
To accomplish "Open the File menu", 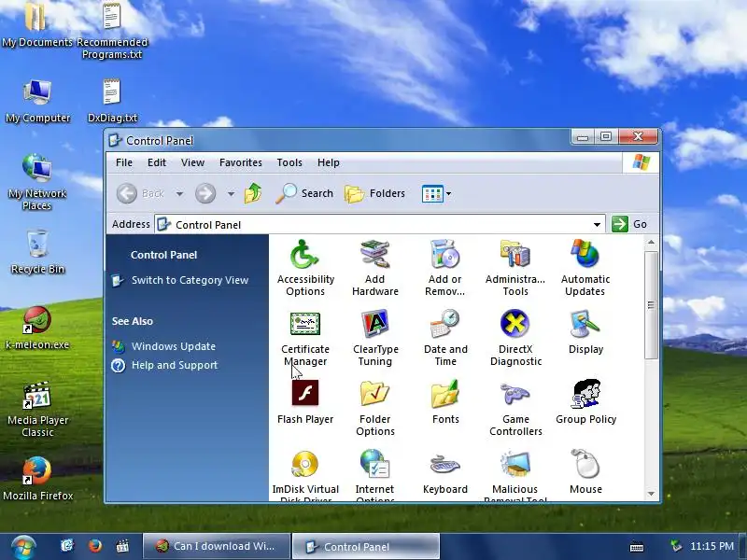I will click(x=124, y=162).
